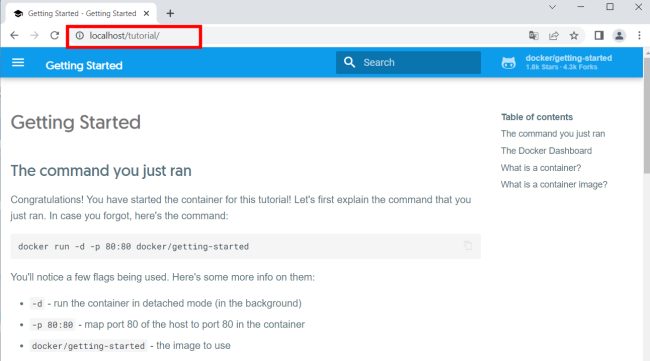This screenshot has width=650, height=361.
Task: Click the main Getting Started page heading
Action: 75,123
